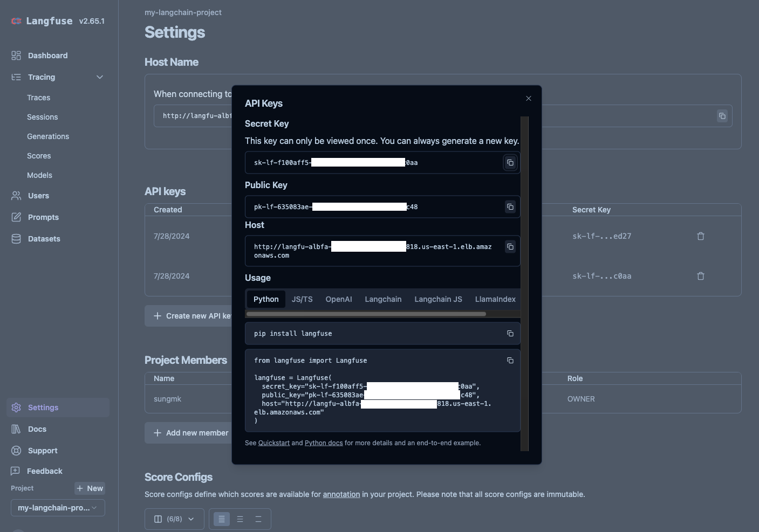Open the annotation link in Score Configs

(341, 494)
